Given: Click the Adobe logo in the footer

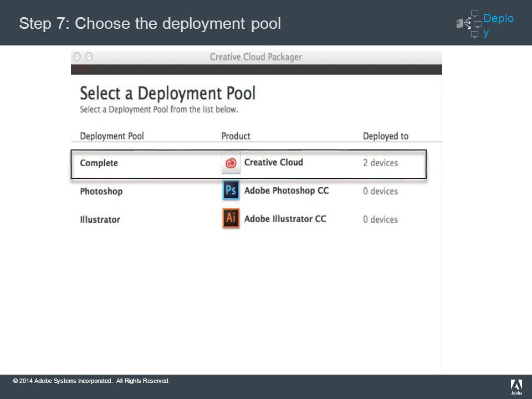Looking at the screenshot, I should coord(516,387).
